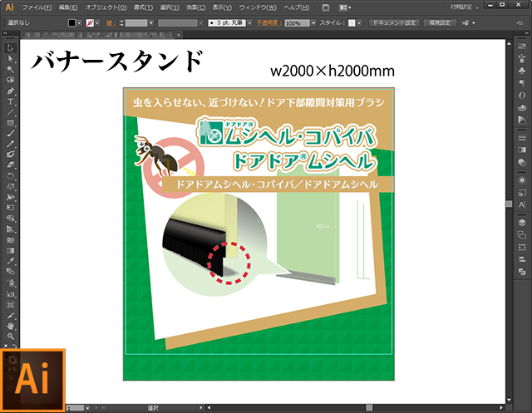Image resolution: width=532 pixels, height=413 pixels.
Task: Open the Brushes panel icon
Action: [522, 58]
